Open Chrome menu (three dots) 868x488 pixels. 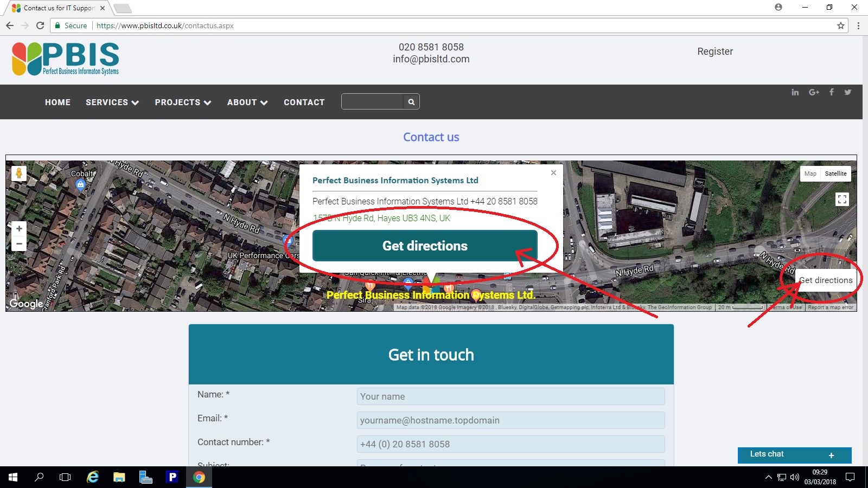pos(858,25)
